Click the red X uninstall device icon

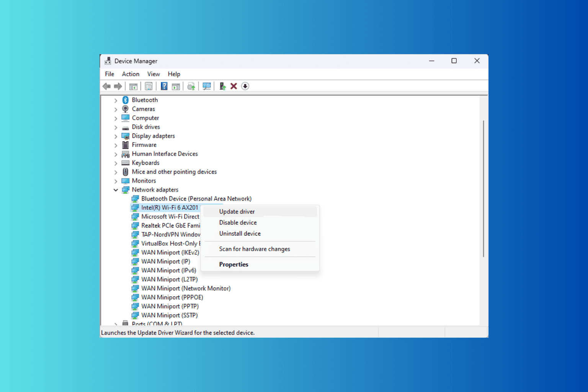pos(234,86)
